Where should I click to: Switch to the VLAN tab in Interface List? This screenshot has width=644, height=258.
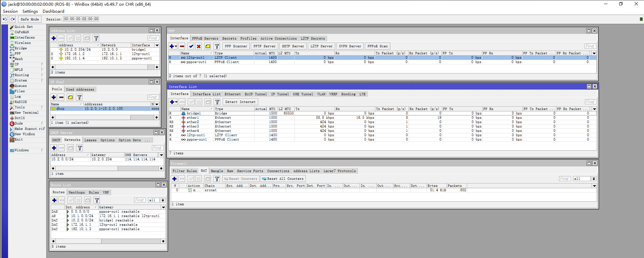(x=321, y=94)
